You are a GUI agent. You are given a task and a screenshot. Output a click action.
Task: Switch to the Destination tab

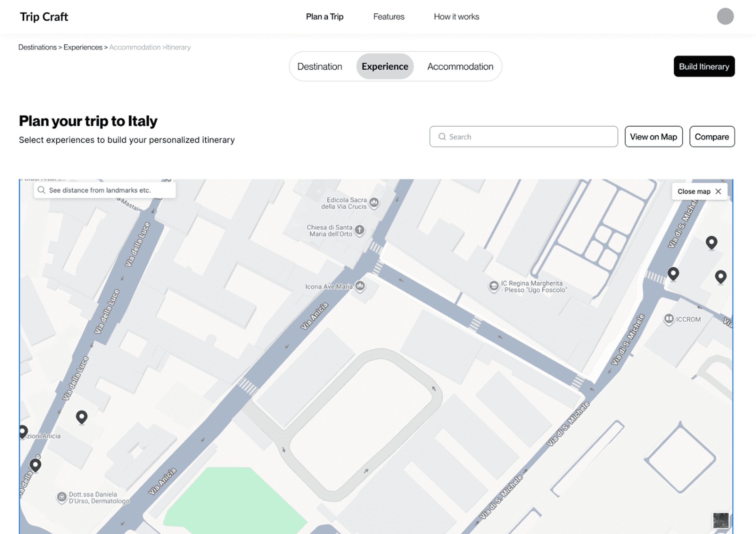[319, 66]
